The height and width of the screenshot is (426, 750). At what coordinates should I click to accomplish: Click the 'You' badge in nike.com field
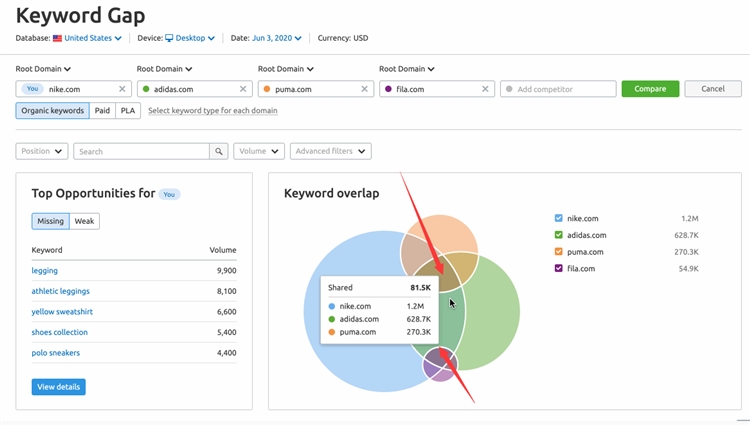point(32,89)
